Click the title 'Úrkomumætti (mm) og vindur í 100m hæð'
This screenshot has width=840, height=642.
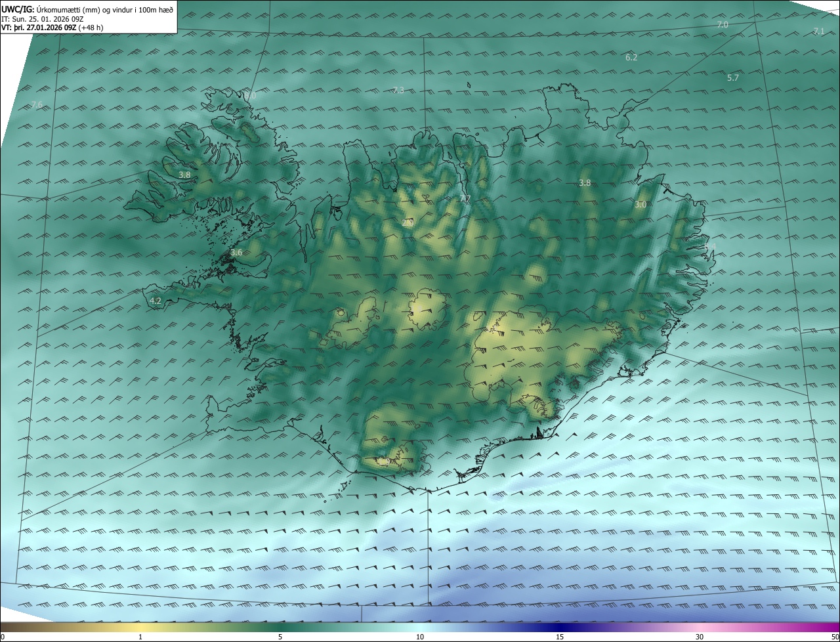(x=104, y=9)
